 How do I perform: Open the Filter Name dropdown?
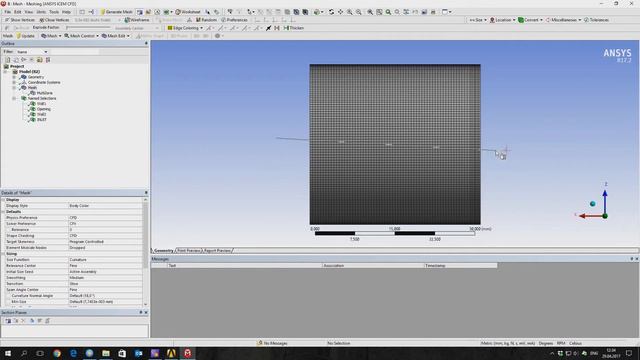(x=32, y=52)
